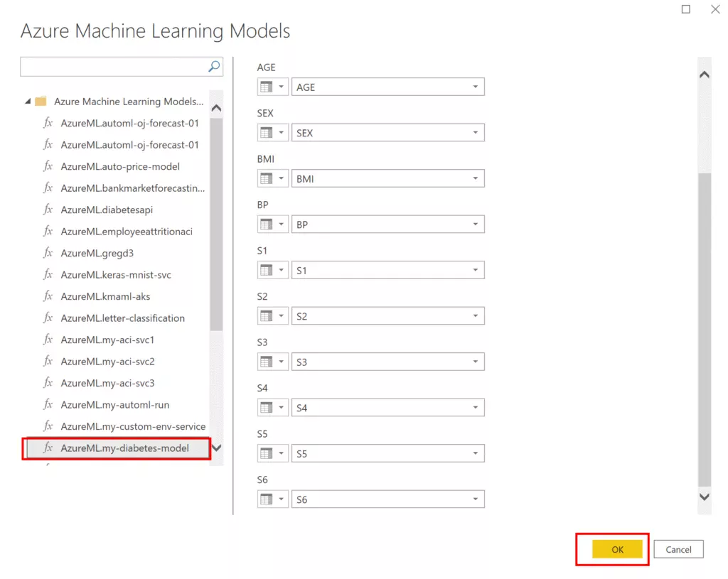This screenshot has height=579, width=728.
Task: Click the fx icon beside AzureML.diabetesapi
Action: pyautogui.click(x=48, y=210)
